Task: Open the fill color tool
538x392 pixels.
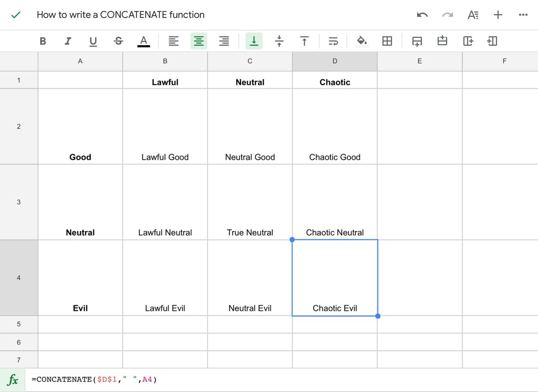Action: (x=361, y=41)
